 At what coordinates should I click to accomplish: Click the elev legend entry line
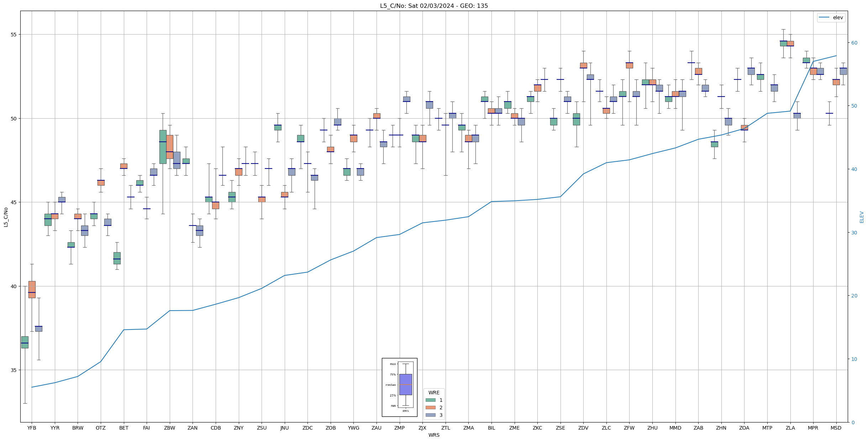coord(824,17)
